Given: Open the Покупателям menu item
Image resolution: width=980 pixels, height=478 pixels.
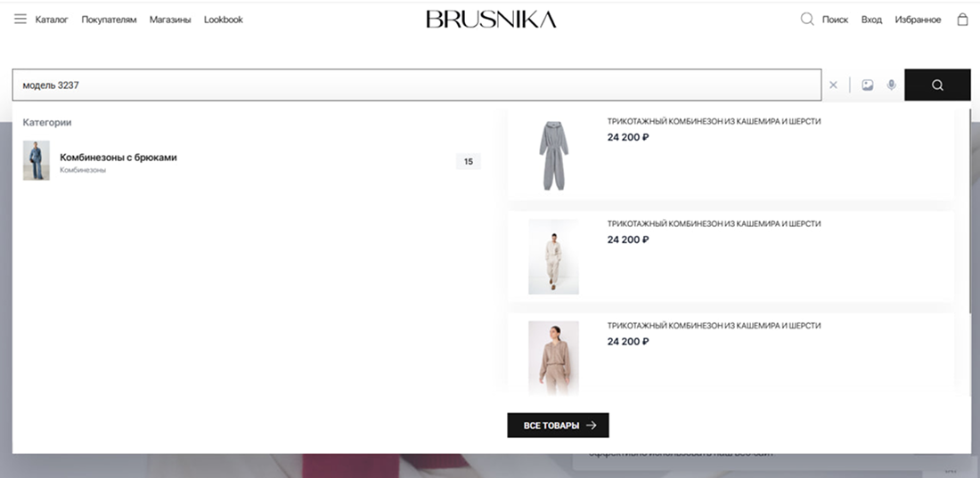Looking at the screenshot, I should pyautogui.click(x=109, y=20).
